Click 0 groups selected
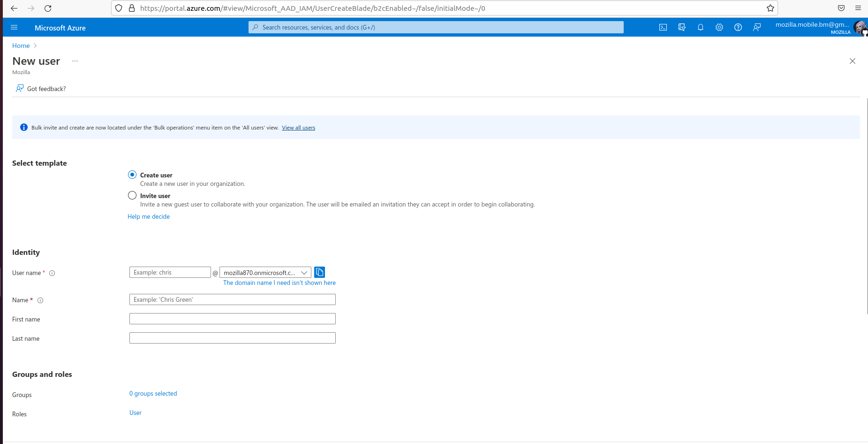Image resolution: width=868 pixels, height=444 pixels. 153,393
